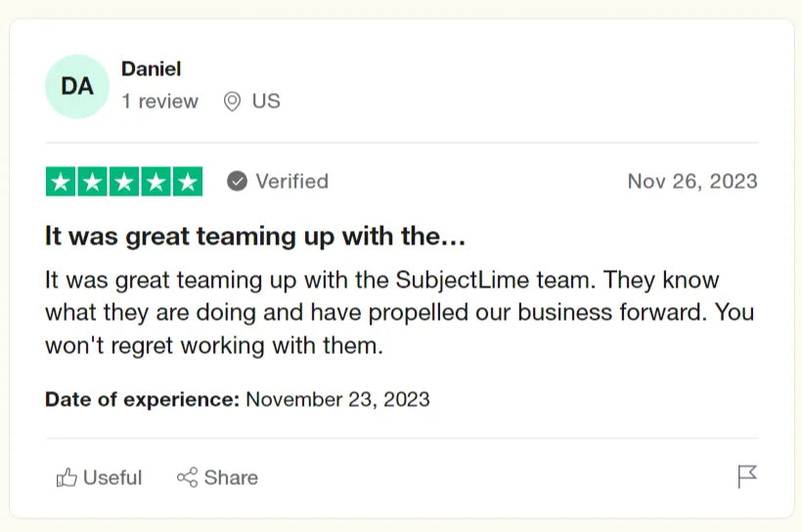Click the second green rating star
The width and height of the screenshot is (802, 532).
pos(93,182)
